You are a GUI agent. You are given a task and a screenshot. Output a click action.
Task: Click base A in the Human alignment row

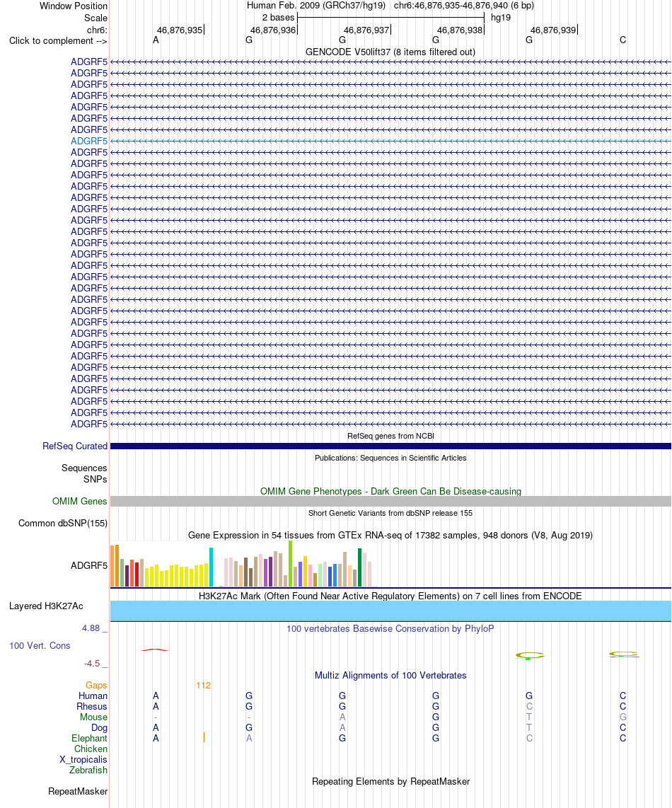click(x=156, y=696)
